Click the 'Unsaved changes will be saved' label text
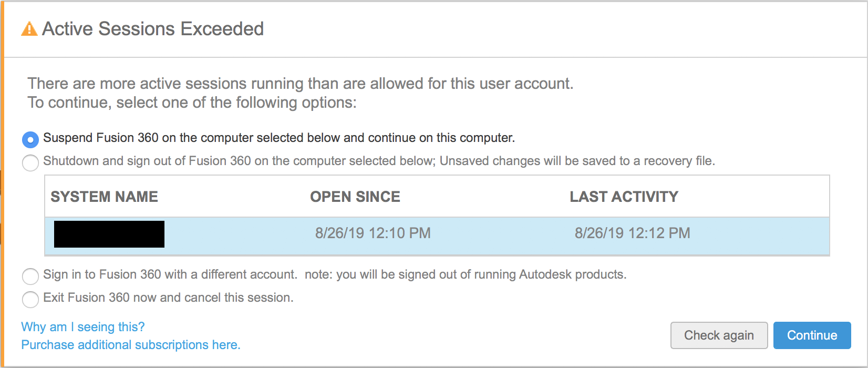 tap(577, 161)
